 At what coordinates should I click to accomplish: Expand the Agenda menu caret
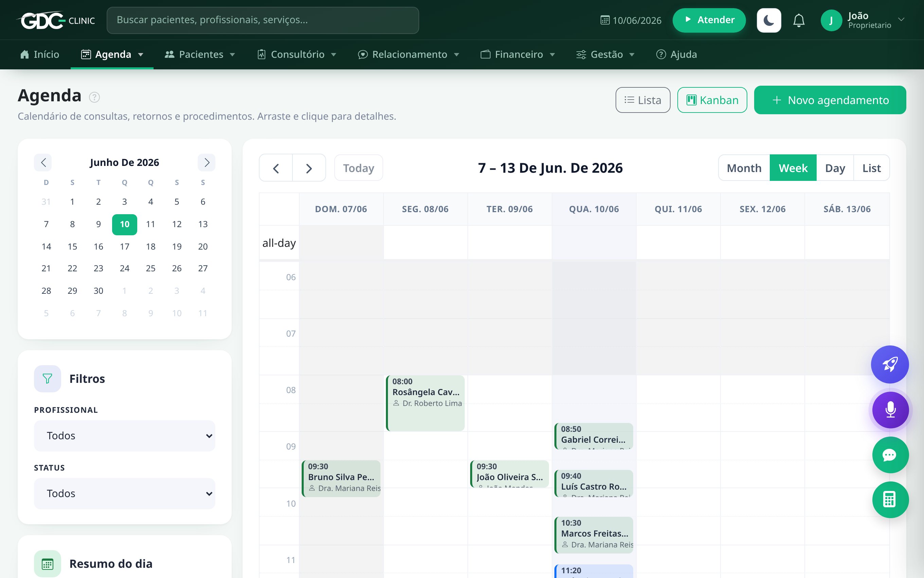141,55
